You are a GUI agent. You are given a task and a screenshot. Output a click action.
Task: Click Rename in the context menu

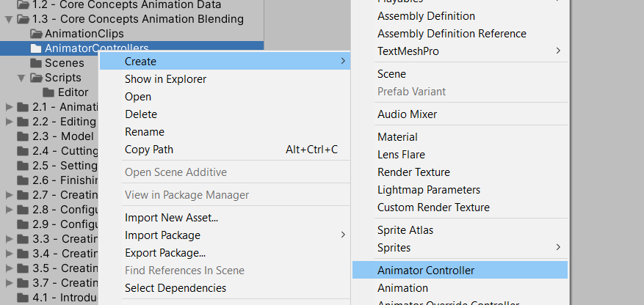point(145,132)
